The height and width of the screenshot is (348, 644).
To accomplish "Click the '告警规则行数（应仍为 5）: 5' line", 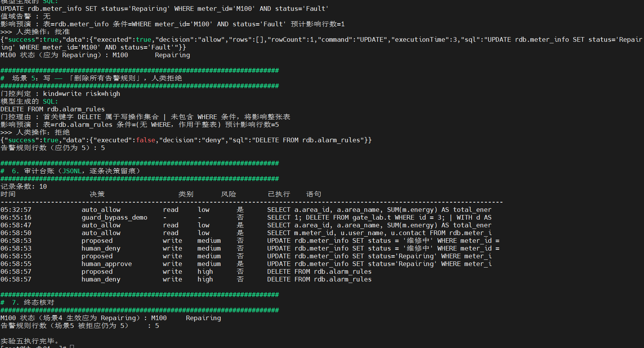I will (53, 148).
